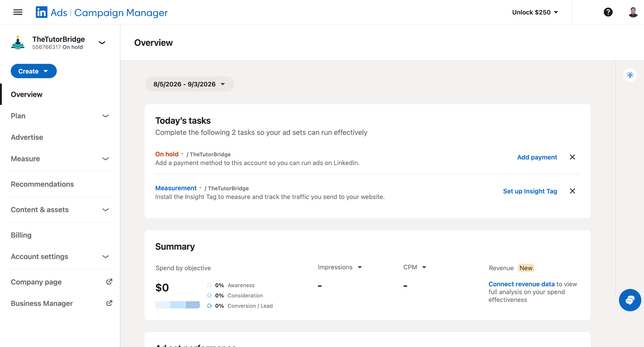Click Connect revenue data link
Viewport: 644px width, 347px height.
pos(521,284)
